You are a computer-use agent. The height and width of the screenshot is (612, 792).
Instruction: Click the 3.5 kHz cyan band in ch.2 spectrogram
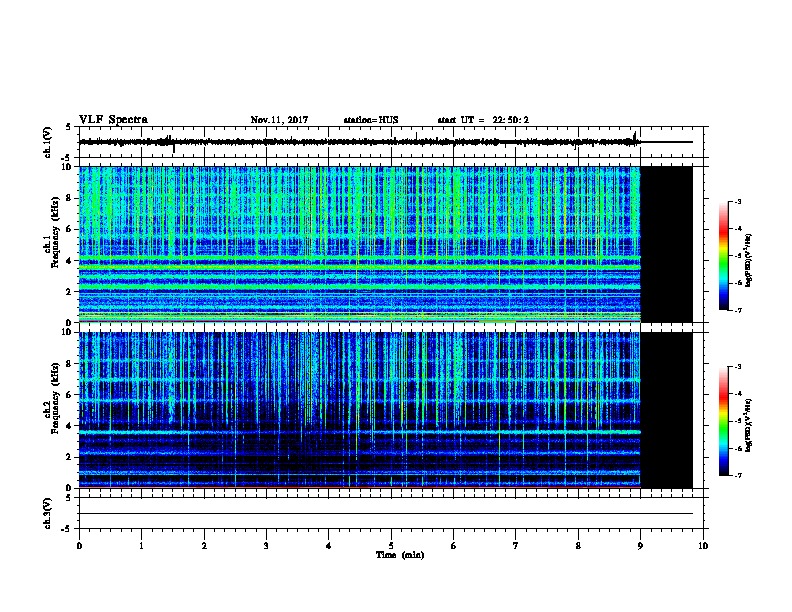pyautogui.click(x=360, y=432)
